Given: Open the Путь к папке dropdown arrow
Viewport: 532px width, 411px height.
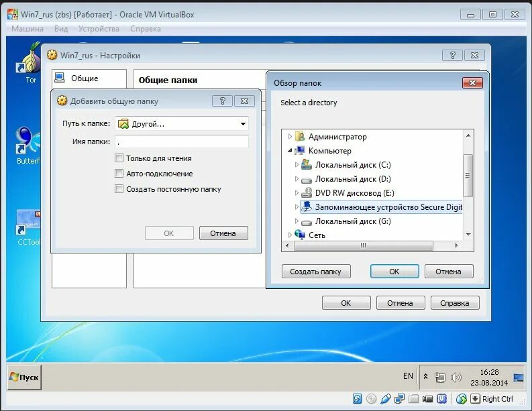Looking at the screenshot, I should [243, 124].
